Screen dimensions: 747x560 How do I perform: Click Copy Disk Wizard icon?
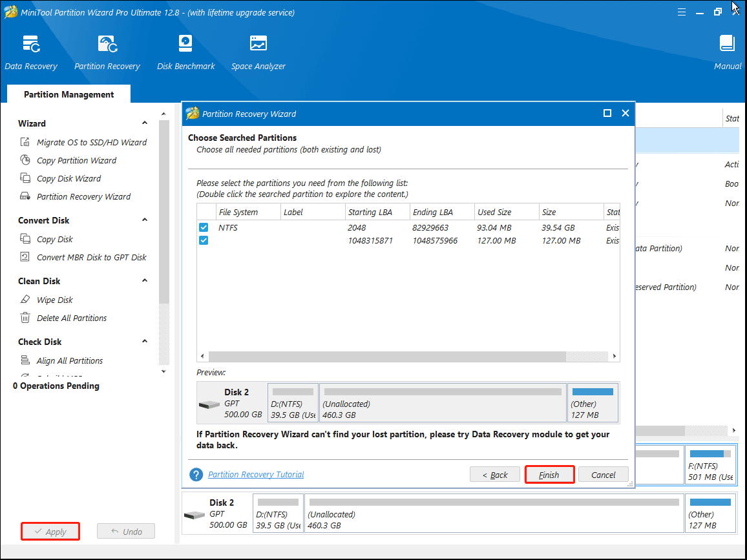point(25,178)
